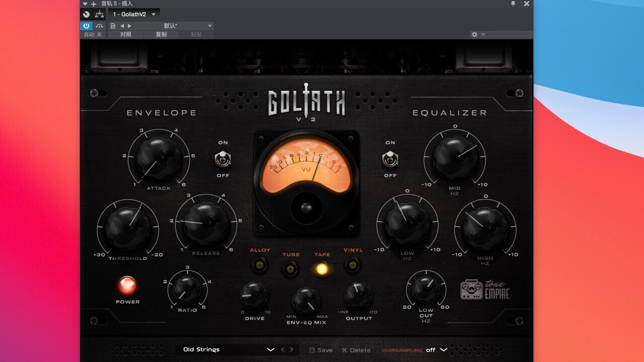Click the RELEASE knob
This screenshot has height=362, width=644.
[205, 223]
